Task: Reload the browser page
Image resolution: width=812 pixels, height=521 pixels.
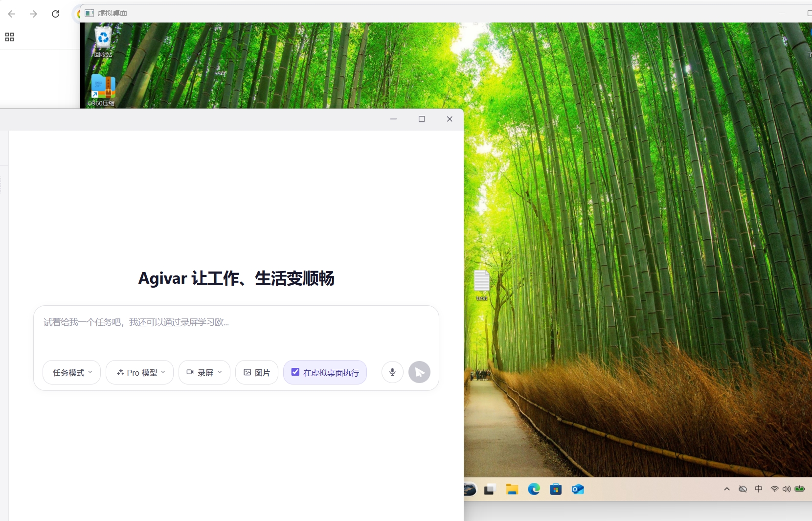Action: point(55,14)
